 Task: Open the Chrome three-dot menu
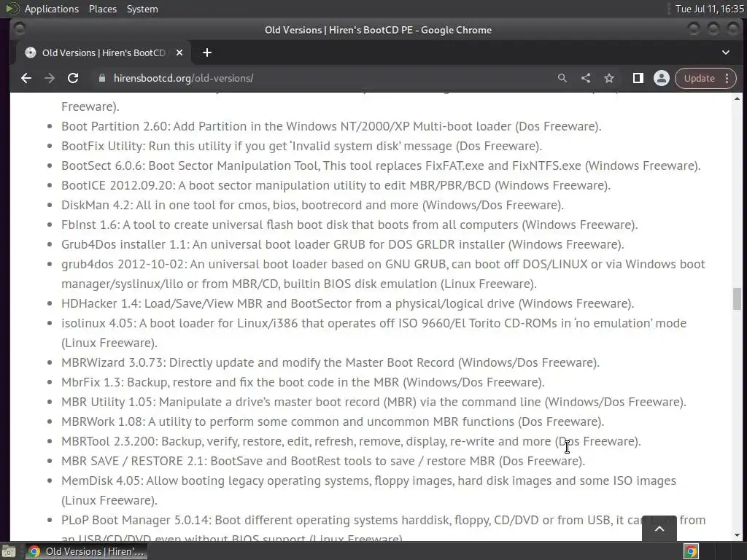tap(727, 78)
